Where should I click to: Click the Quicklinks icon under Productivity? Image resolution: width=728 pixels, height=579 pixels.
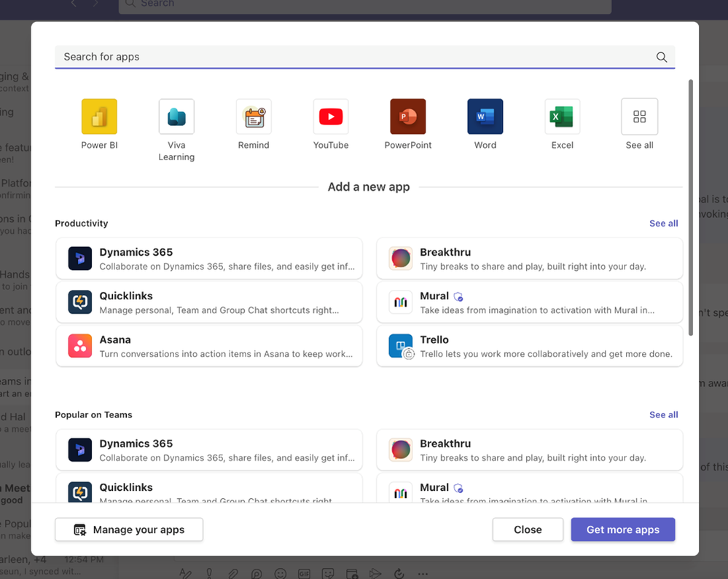pyautogui.click(x=80, y=302)
